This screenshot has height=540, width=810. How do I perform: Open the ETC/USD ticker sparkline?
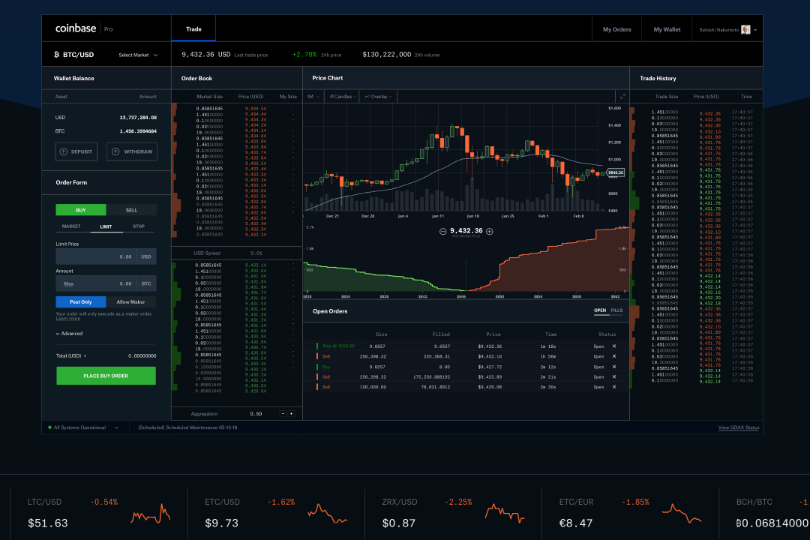coord(327,514)
